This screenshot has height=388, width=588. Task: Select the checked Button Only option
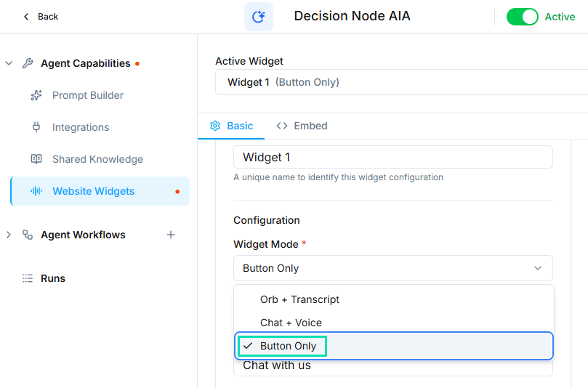pyautogui.click(x=288, y=346)
